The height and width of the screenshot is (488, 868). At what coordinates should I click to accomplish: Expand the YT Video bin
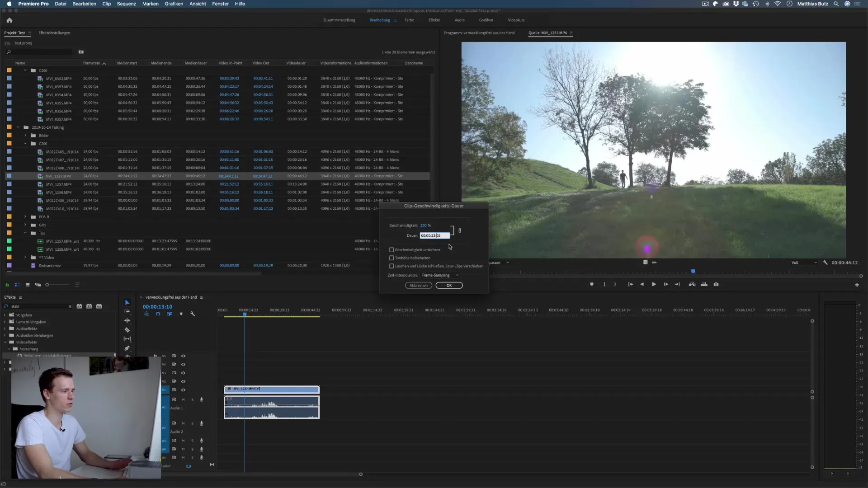(x=25, y=258)
